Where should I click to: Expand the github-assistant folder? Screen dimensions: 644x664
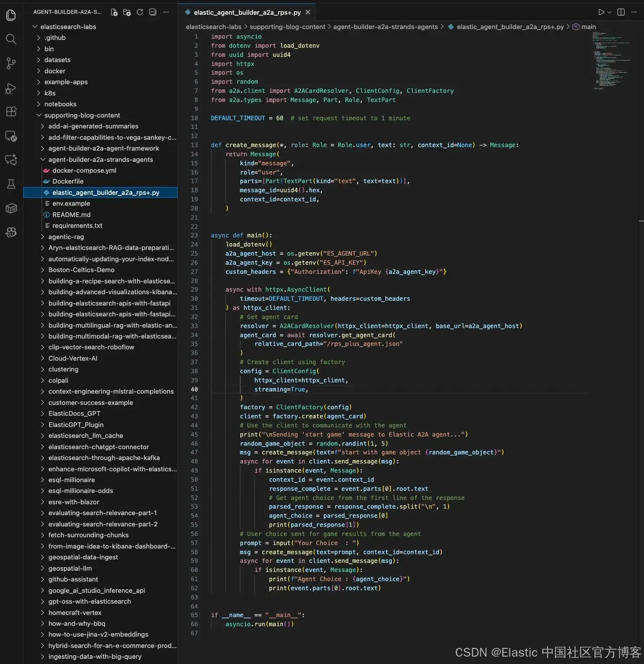[x=73, y=579]
